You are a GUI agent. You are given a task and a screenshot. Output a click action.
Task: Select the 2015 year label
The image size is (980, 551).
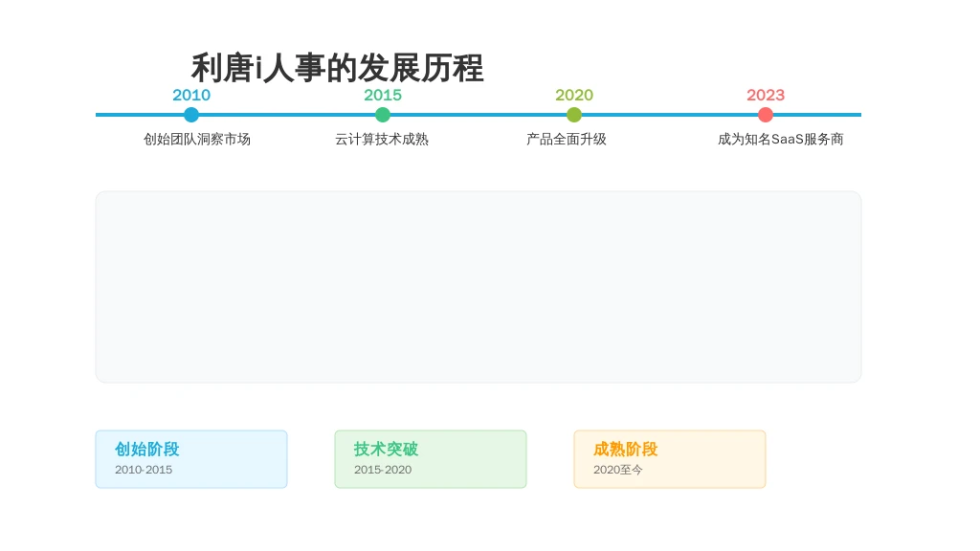[383, 95]
